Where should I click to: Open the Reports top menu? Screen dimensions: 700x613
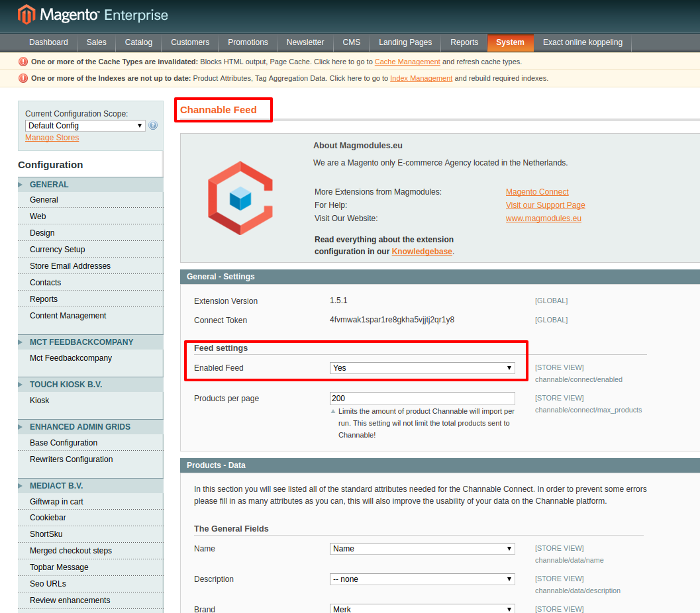[464, 42]
